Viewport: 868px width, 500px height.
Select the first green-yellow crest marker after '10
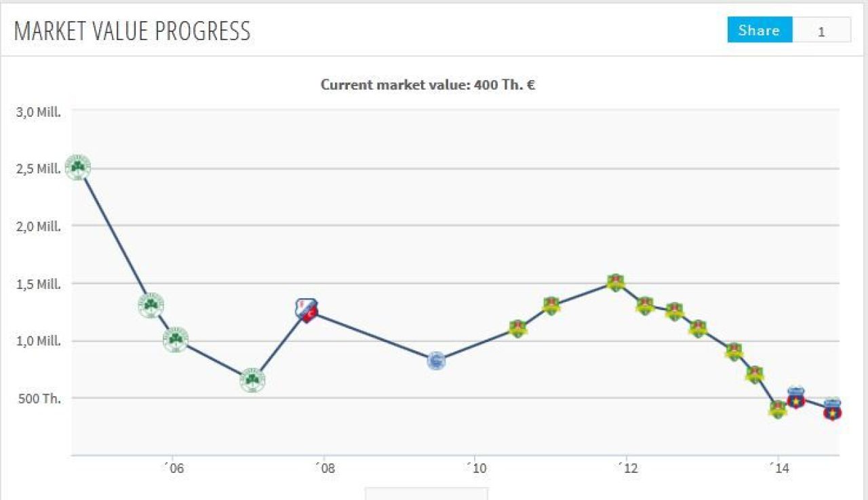click(x=517, y=329)
